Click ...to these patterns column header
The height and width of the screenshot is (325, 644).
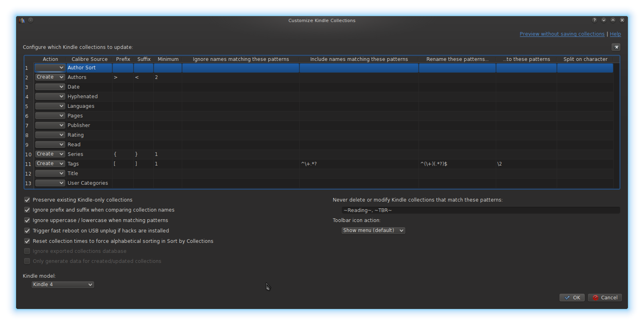coord(527,59)
